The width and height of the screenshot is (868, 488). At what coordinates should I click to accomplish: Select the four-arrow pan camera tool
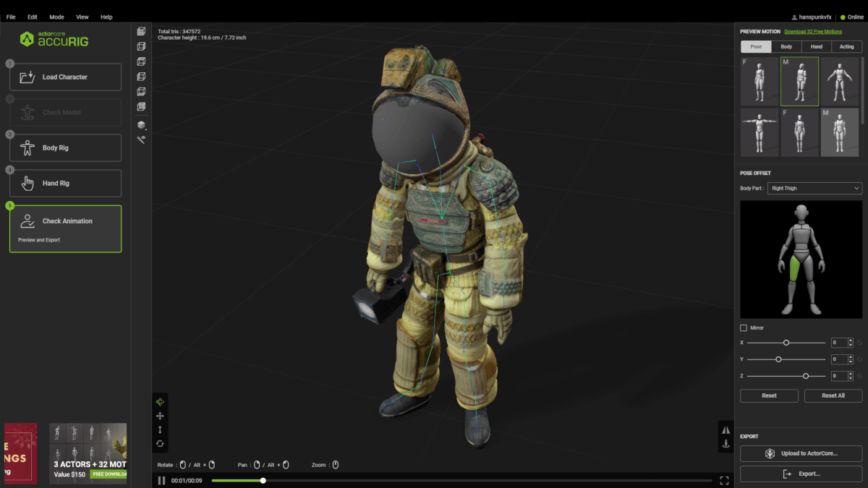pyautogui.click(x=160, y=416)
